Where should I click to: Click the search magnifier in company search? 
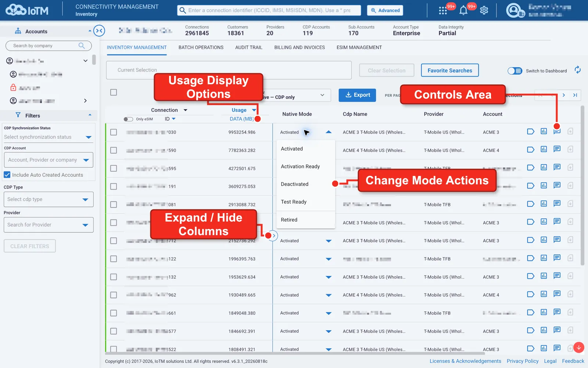(x=82, y=46)
